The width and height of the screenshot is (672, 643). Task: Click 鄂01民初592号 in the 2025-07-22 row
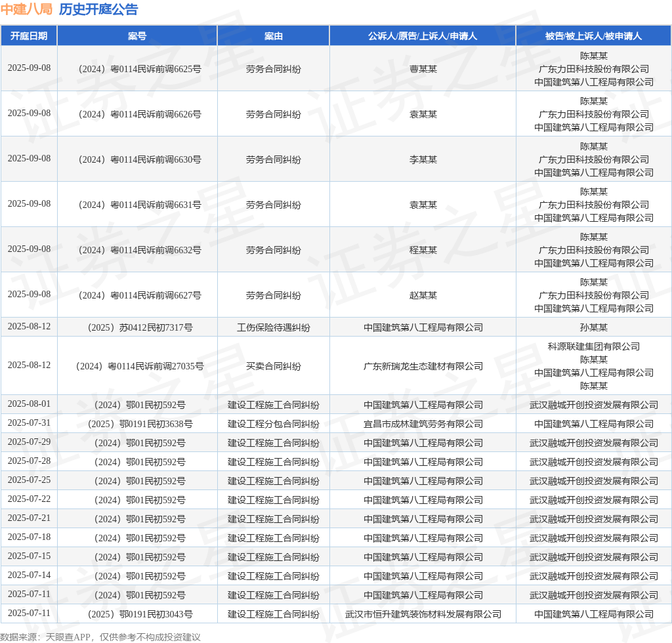[140, 501]
